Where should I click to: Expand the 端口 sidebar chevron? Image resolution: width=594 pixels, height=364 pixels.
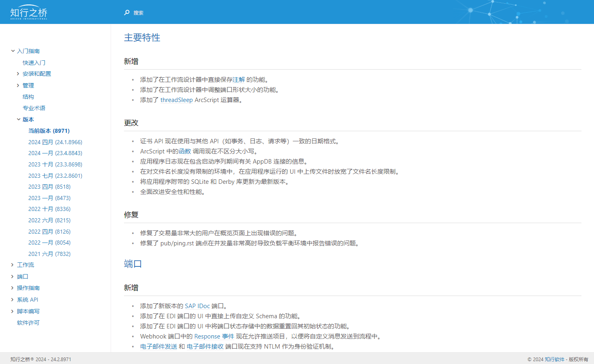13,277
